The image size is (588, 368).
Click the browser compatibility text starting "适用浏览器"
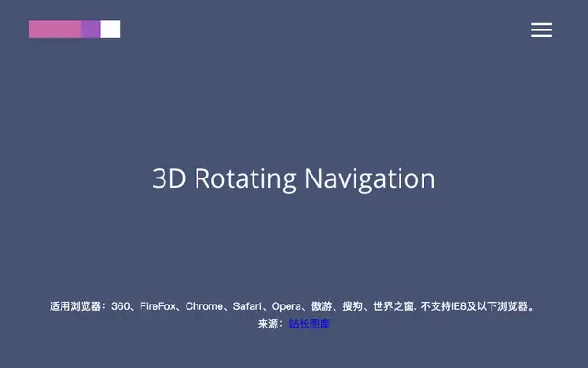click(x=292, y=306)
